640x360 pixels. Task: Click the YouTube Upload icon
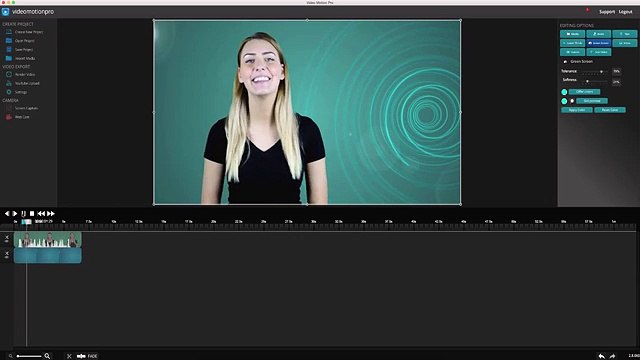9,83
